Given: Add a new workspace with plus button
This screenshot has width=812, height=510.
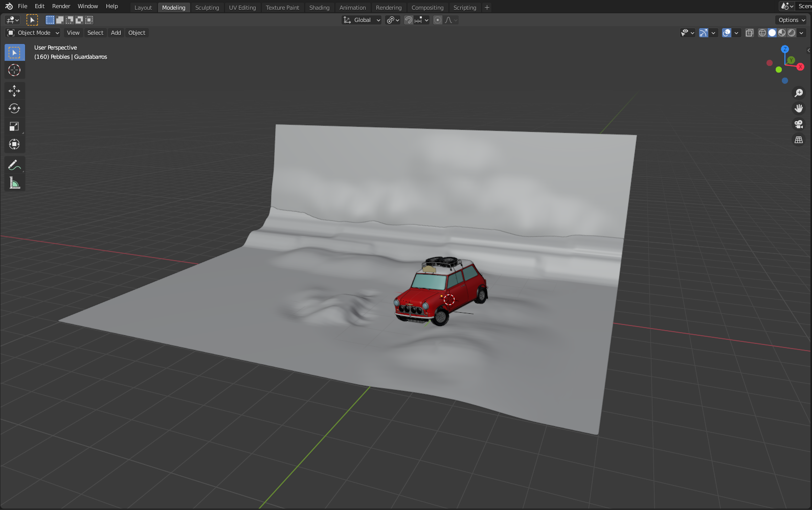Looking at the screenshot, I should 487,8.
